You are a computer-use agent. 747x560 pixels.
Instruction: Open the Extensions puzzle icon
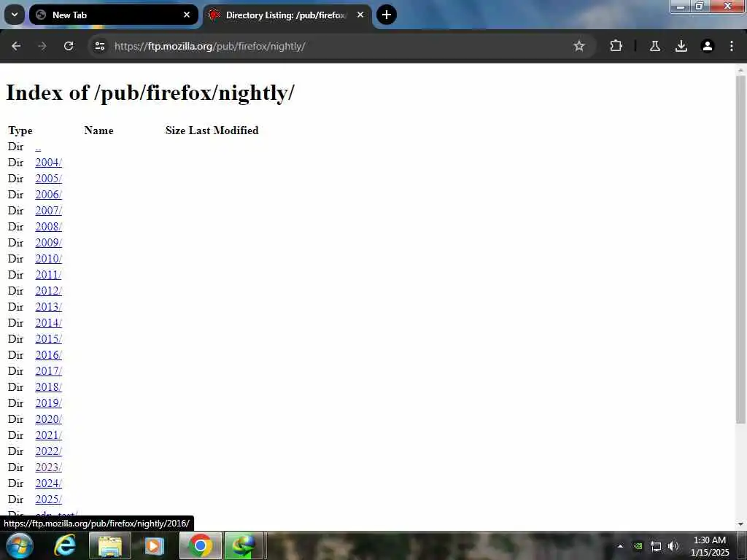pos(616,46)
